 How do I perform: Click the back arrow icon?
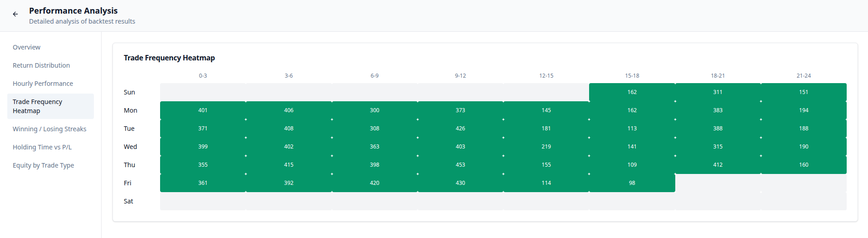coord(15,14)
